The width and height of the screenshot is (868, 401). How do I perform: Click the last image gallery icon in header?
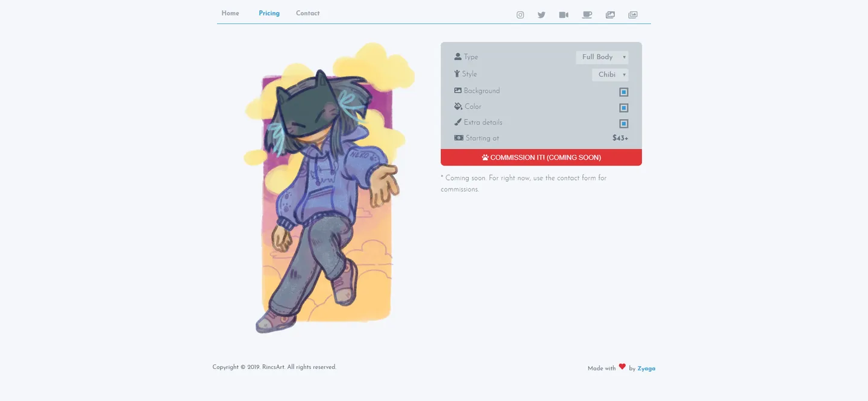[633, 15]
